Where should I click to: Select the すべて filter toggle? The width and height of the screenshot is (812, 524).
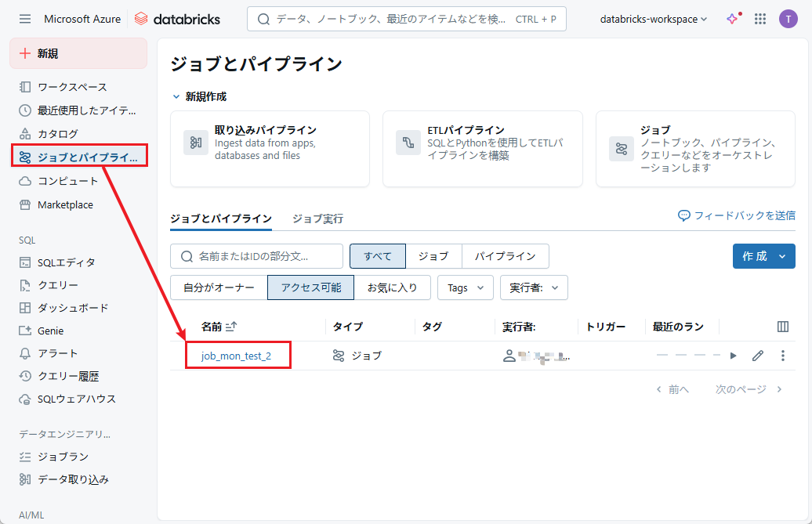click(377, 256)
